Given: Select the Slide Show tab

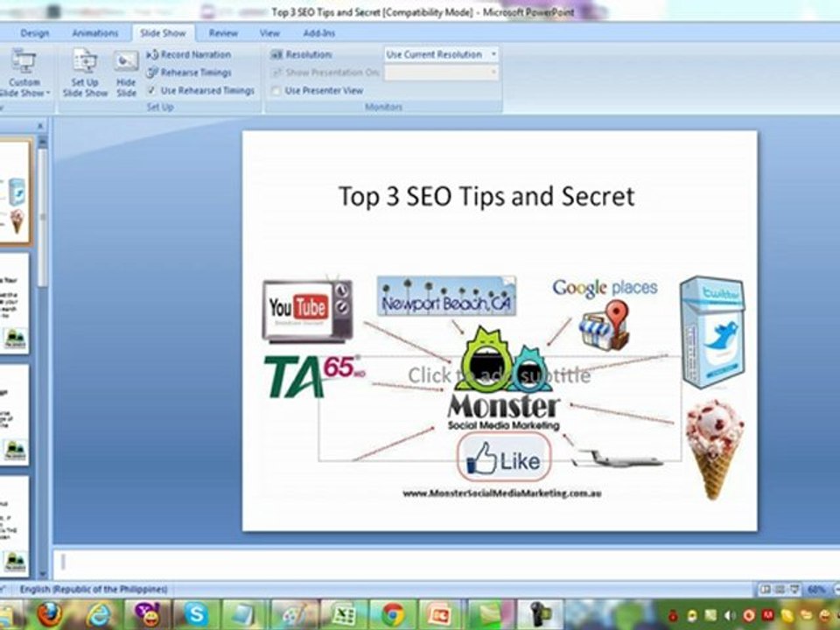Looking at the screenshot, I should click(163, 33).
